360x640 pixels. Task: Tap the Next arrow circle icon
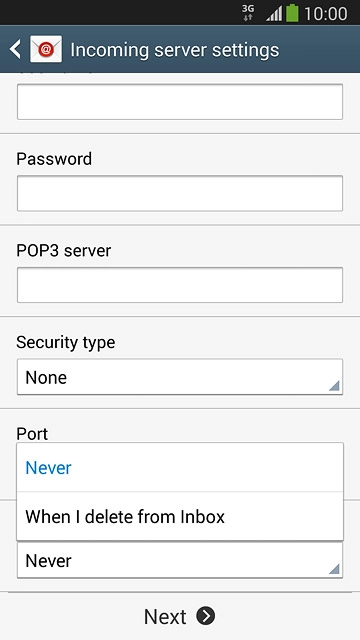click(x=205, y=616)
